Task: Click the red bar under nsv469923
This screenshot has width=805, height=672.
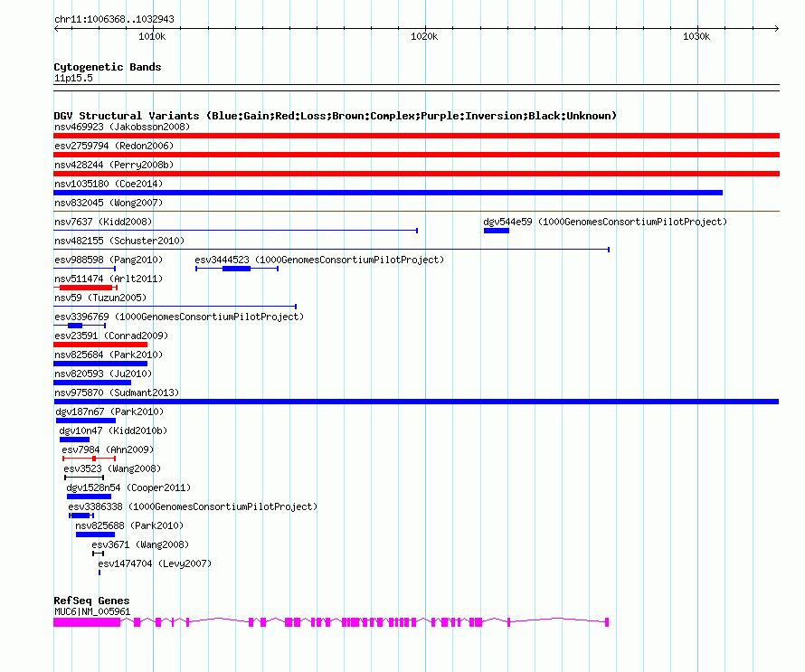Action: tap(416, 136)
